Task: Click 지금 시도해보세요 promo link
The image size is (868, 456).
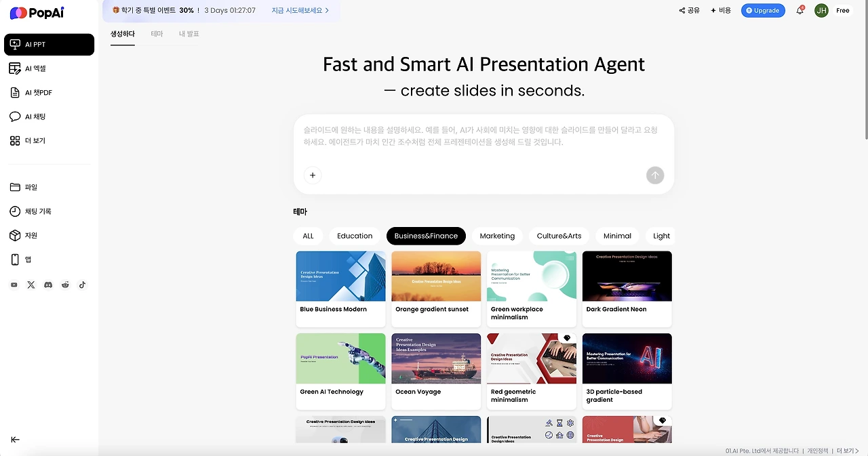Action: [300, 11]
